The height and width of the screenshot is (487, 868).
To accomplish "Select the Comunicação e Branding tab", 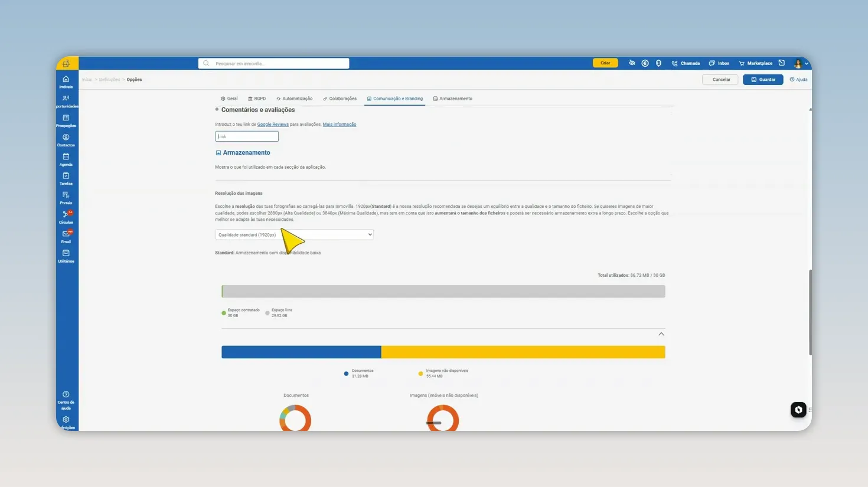I will [394, 99].
